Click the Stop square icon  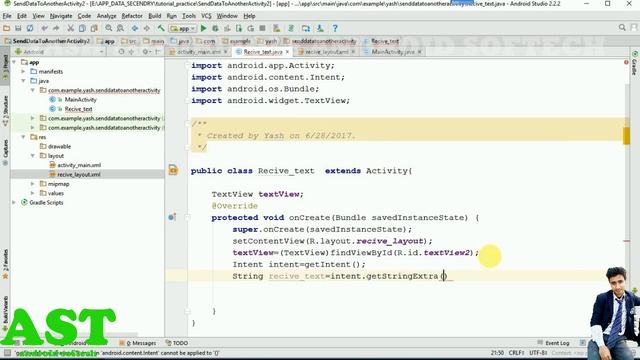click(262, 28)
